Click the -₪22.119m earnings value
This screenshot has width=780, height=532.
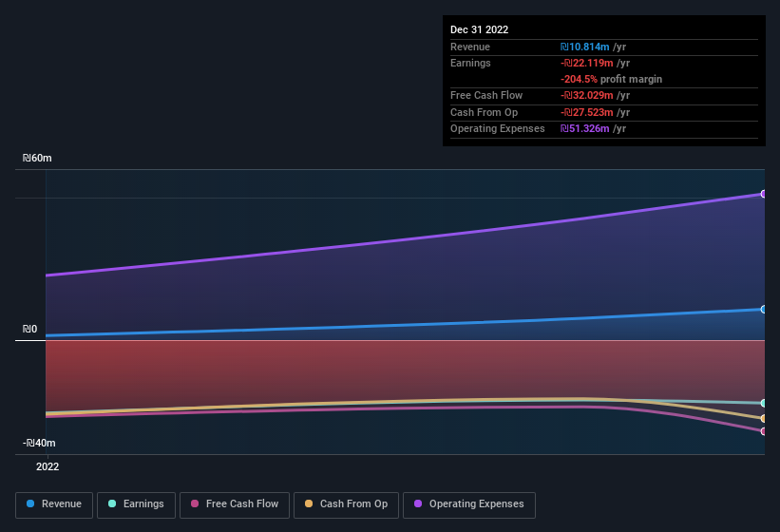pyautogui.click(x=586, y=63)
